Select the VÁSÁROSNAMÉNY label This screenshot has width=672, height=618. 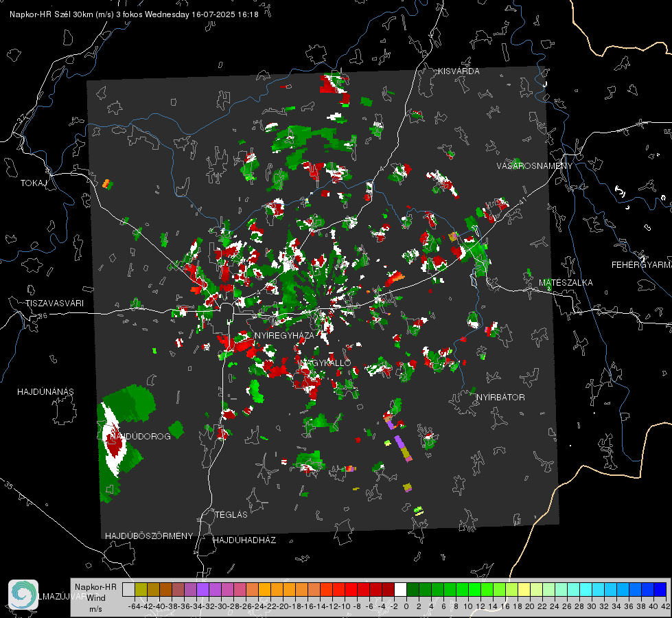point(535,166)
